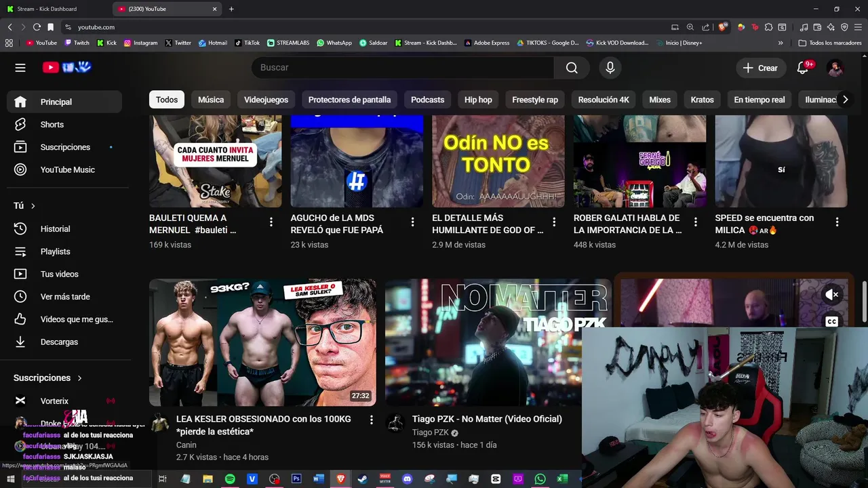This screenshot has height=488, width=868.
Task: Click the Buscar search field
Action: coord(403,68)
